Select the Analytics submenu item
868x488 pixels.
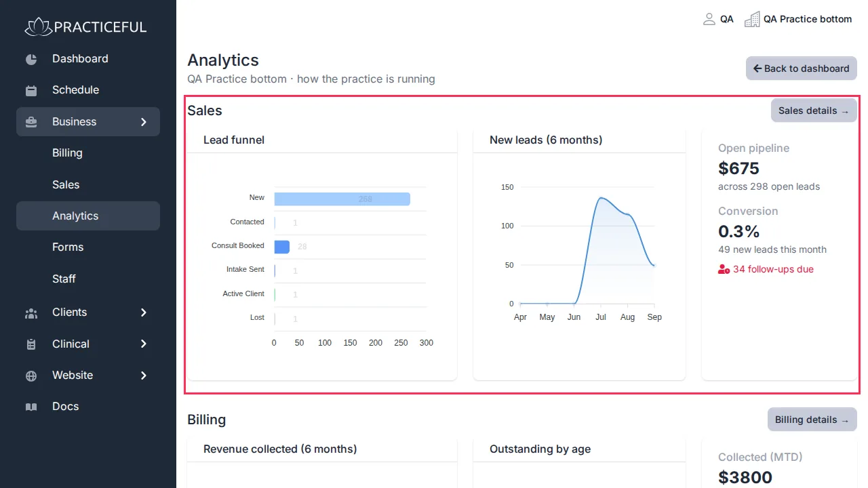88,216
